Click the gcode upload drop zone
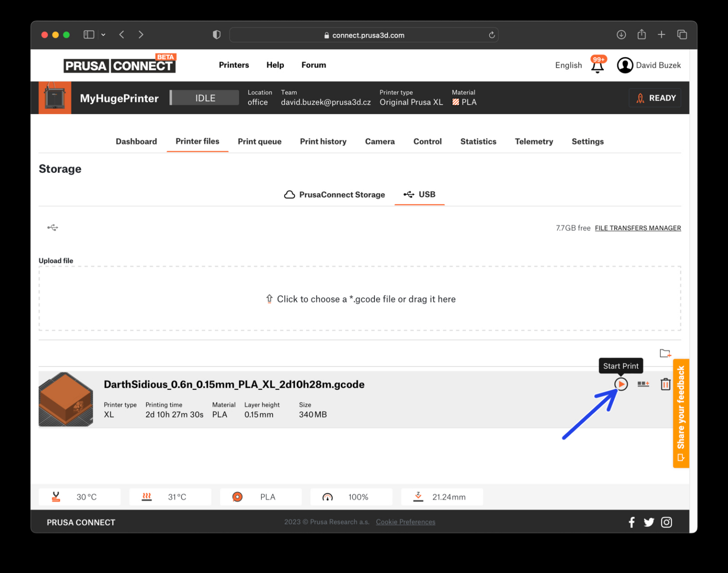This screenshot has width=728, height=573. (x=360, y=299)
